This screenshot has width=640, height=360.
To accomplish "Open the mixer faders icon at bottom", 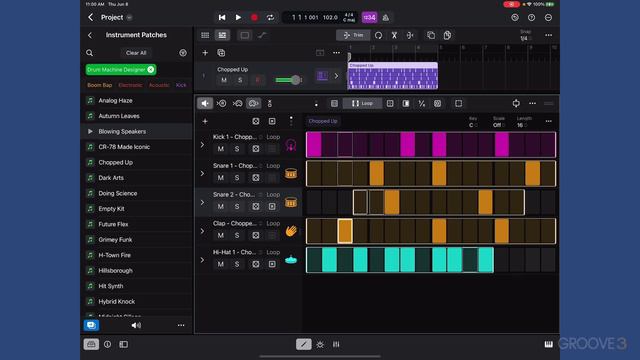I will coord(336,344).
